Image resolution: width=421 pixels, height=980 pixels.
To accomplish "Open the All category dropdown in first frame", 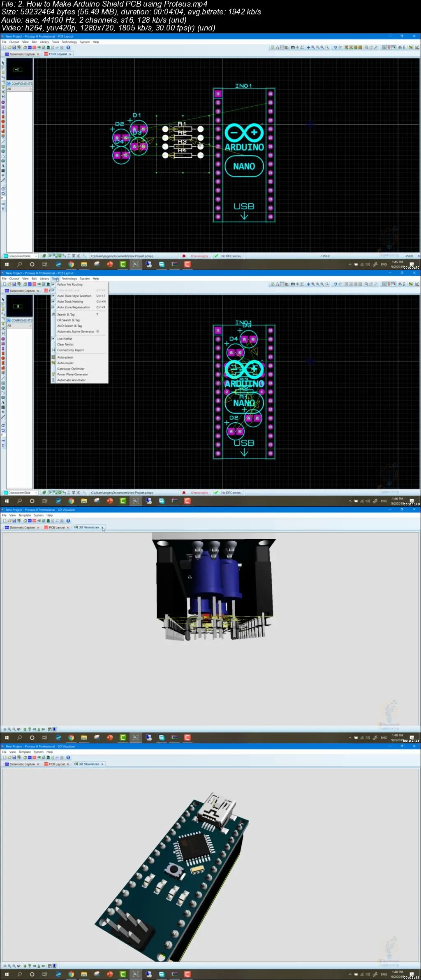I will coord(19,89).
